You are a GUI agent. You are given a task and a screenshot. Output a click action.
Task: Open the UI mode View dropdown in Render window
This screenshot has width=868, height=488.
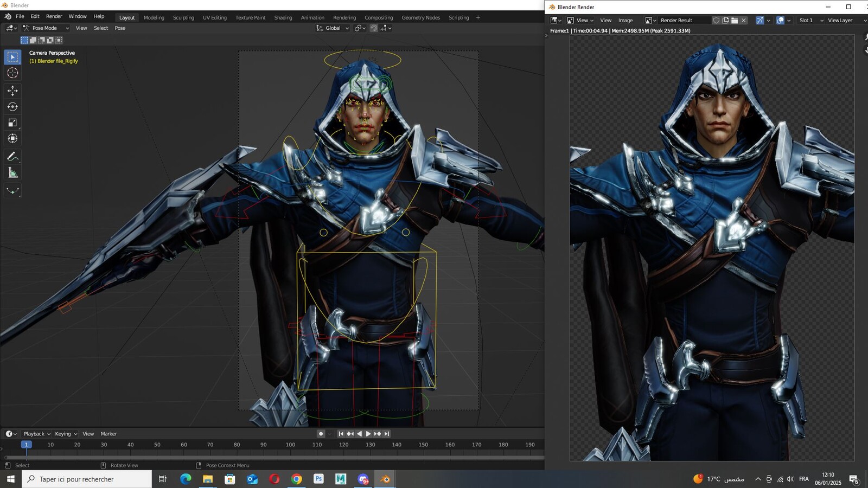coord(580,20)
